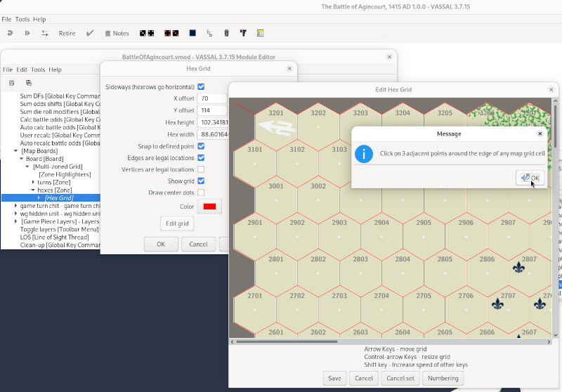Close the Message dialog

(x=540, y=133)
